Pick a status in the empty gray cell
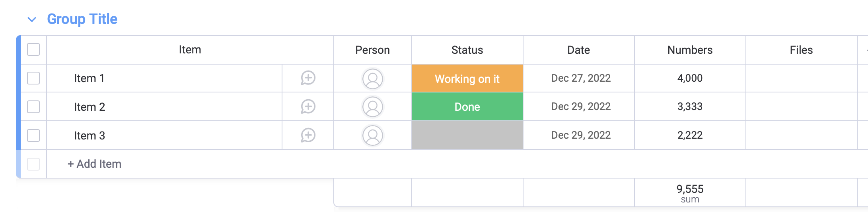 (467, 135)
